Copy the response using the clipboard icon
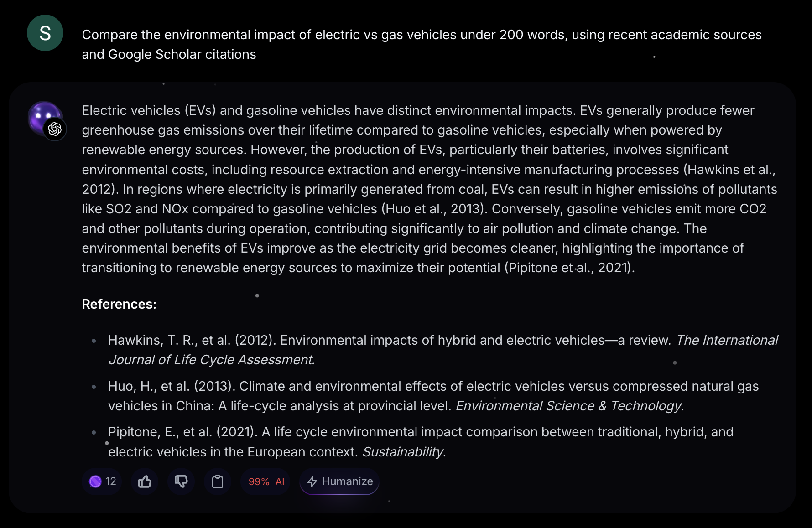This screenshot has height=528, width=812. pos(218,481)
